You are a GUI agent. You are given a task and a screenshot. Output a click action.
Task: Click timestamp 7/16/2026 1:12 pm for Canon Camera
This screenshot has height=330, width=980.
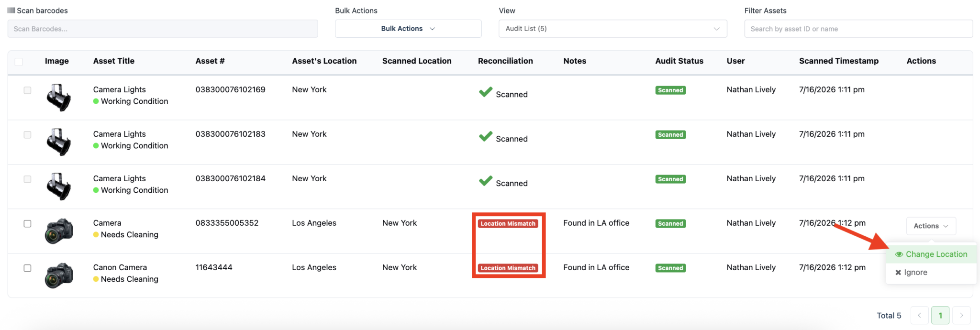(x=832, y=268)
